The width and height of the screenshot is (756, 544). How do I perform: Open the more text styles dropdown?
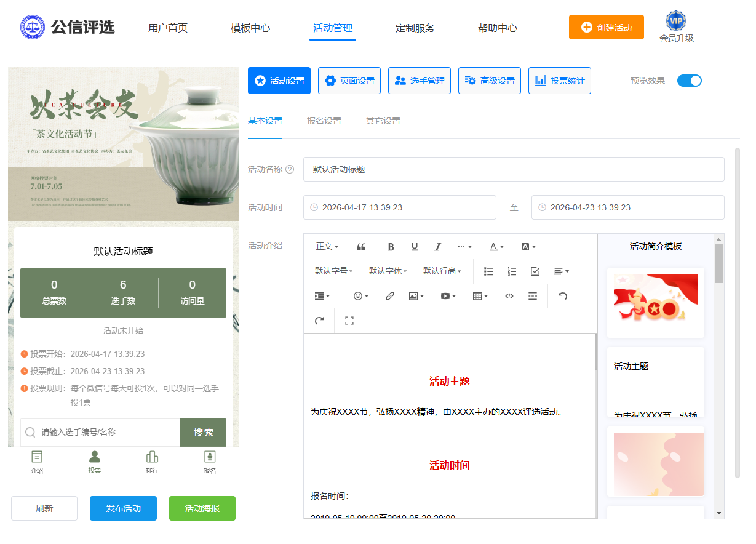464,247
